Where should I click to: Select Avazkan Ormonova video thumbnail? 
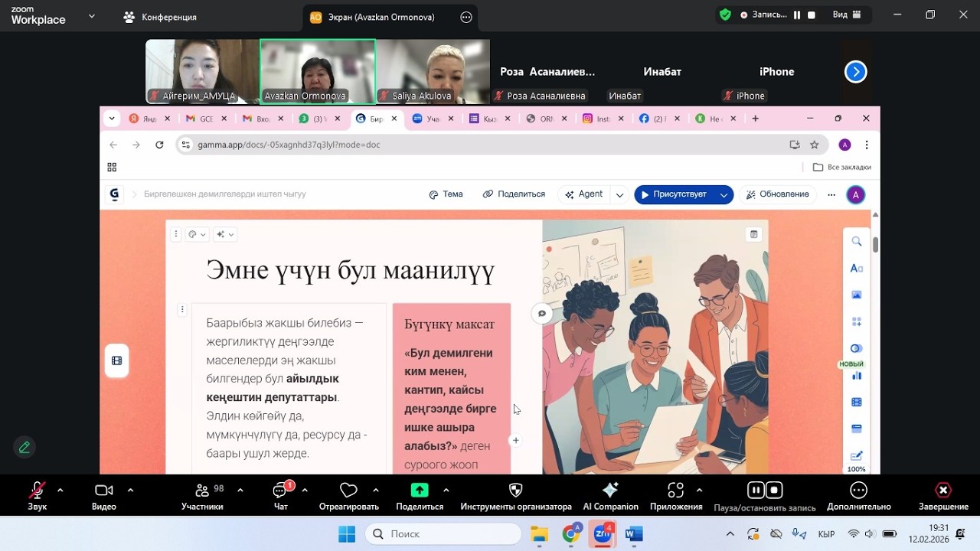[317, 71]
